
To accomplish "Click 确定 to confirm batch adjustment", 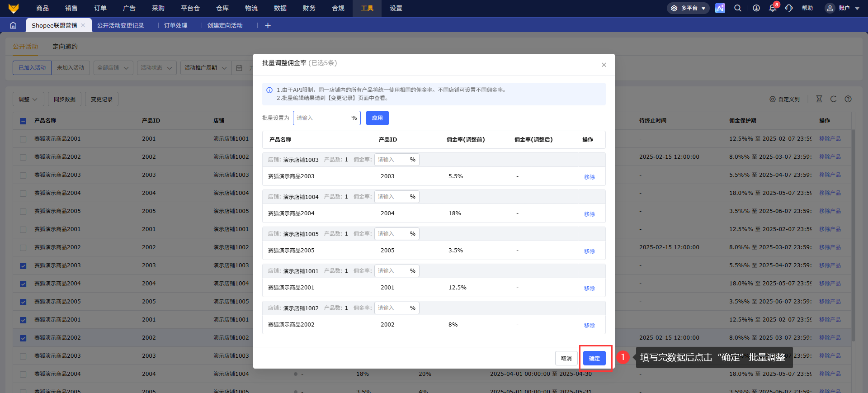I will 594,358.
